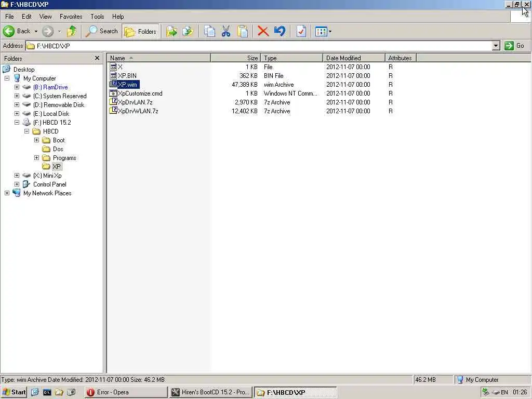Select the XP.BIN file
The image size is (532, 399).
point(127,76)
